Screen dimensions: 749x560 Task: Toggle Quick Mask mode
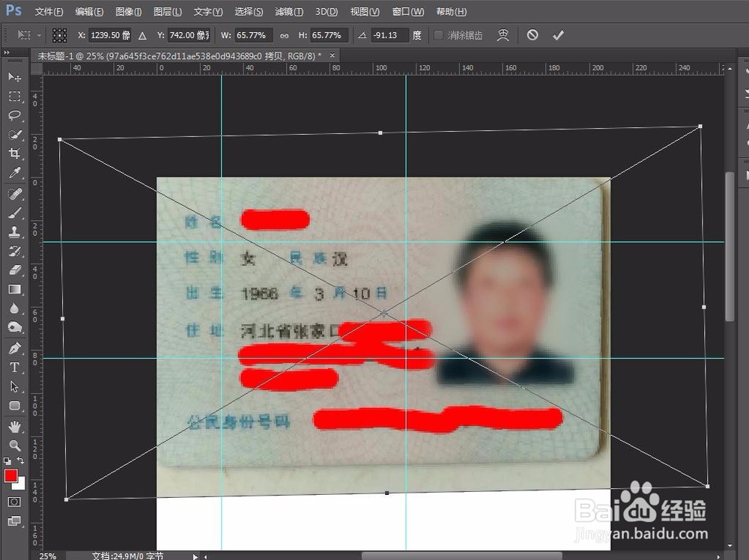[14, 502]
